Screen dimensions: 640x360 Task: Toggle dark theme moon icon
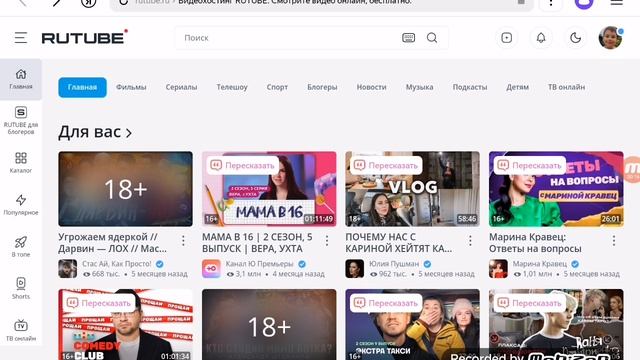tap(575, 38)
